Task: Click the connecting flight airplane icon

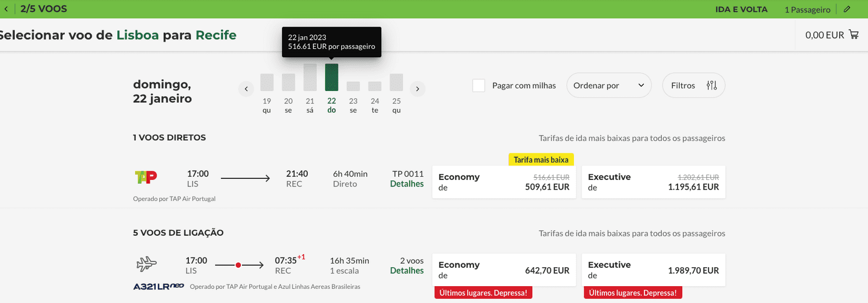Action: [x=146, y=264]
